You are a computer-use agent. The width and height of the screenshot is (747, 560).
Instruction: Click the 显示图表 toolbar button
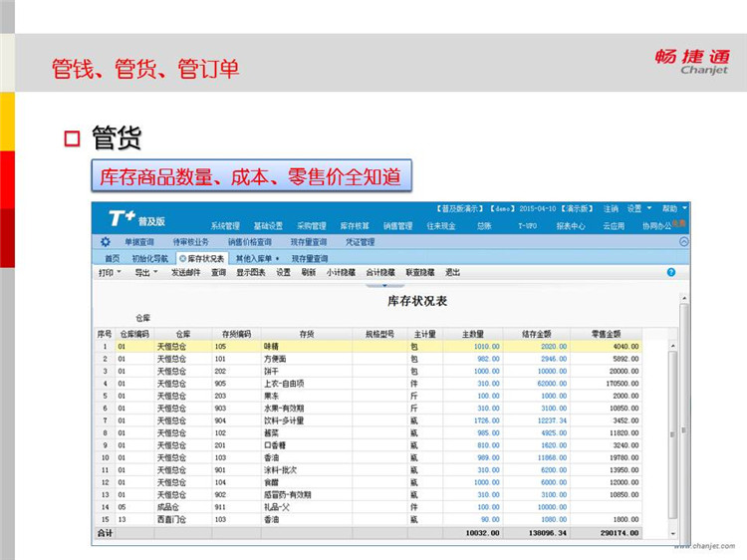[x=251, y=272]
